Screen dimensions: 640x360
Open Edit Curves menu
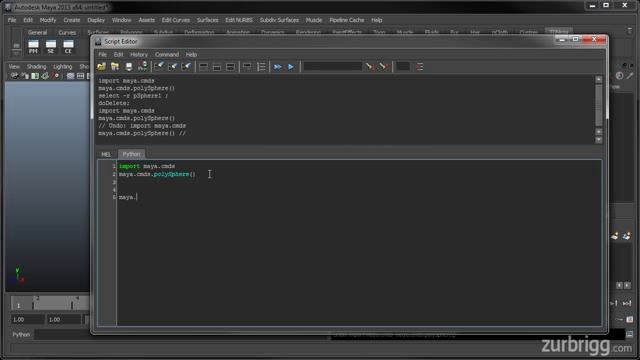(x=176, y=20)
